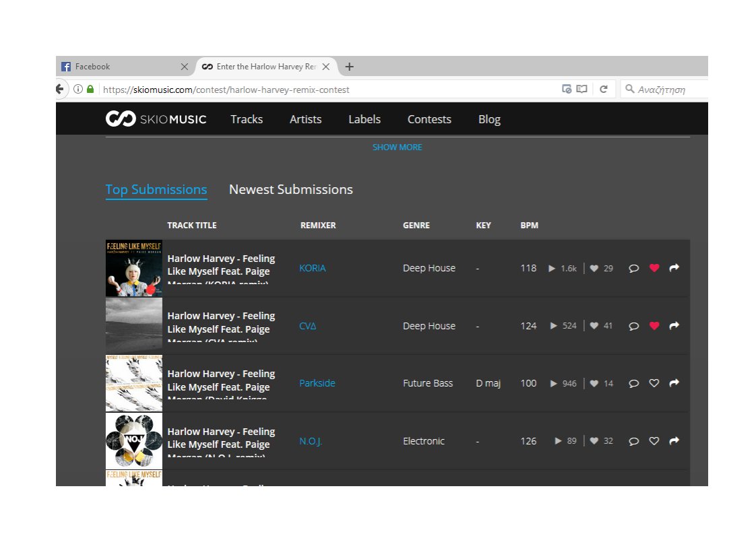
Task: Open CVΔ remix track title
Action: [x=221, y=327]
